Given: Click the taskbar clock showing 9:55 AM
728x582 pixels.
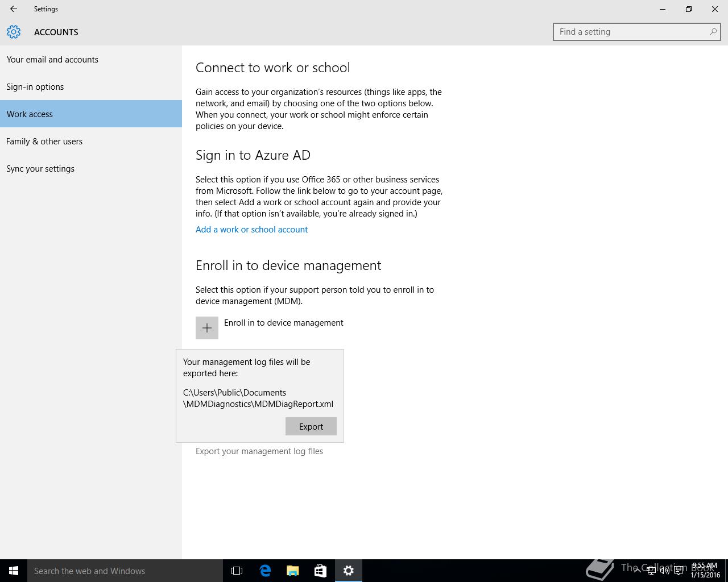Looking at the screenshot, I should 705,570.
